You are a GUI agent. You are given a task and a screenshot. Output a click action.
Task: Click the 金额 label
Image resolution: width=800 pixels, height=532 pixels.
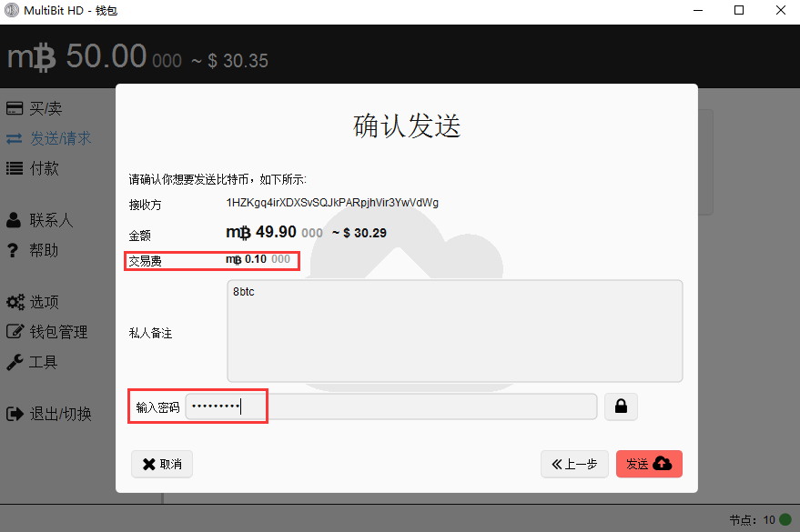click(140, 236)
